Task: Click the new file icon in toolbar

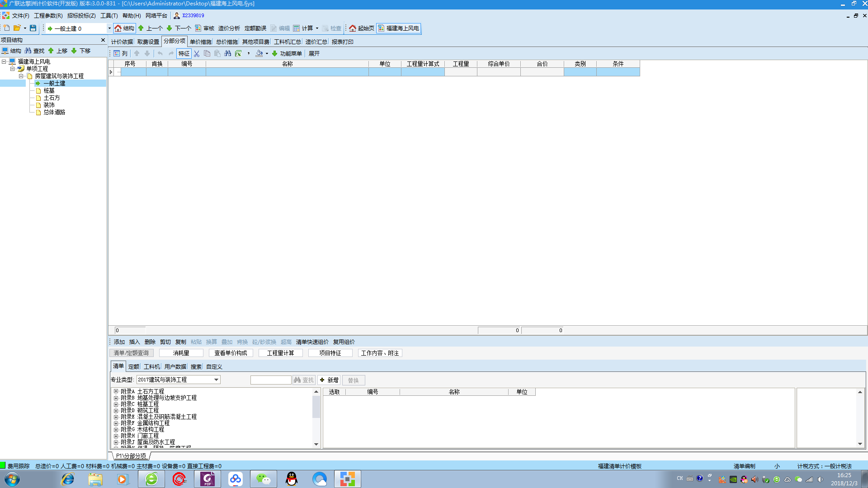Action: point(7,28)
